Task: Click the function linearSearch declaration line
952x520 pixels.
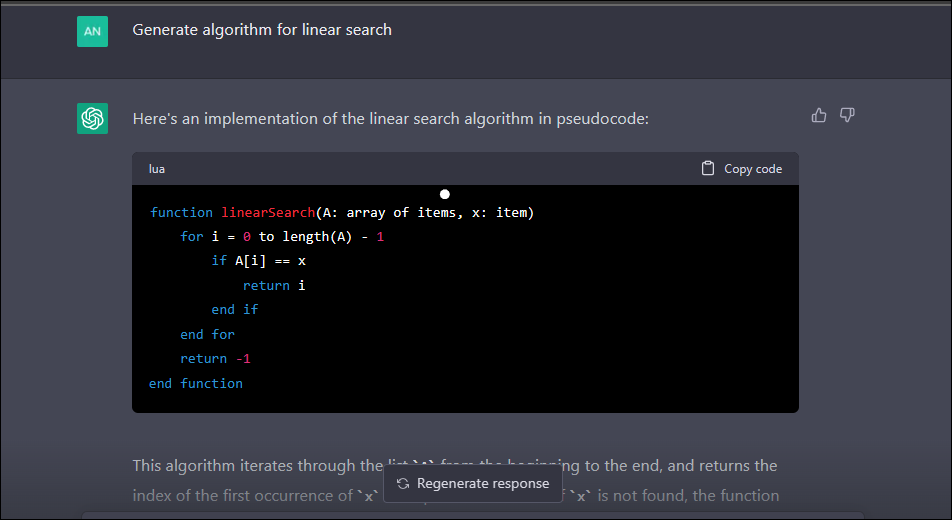Action: pyautogui.click(x=342, y=212)
